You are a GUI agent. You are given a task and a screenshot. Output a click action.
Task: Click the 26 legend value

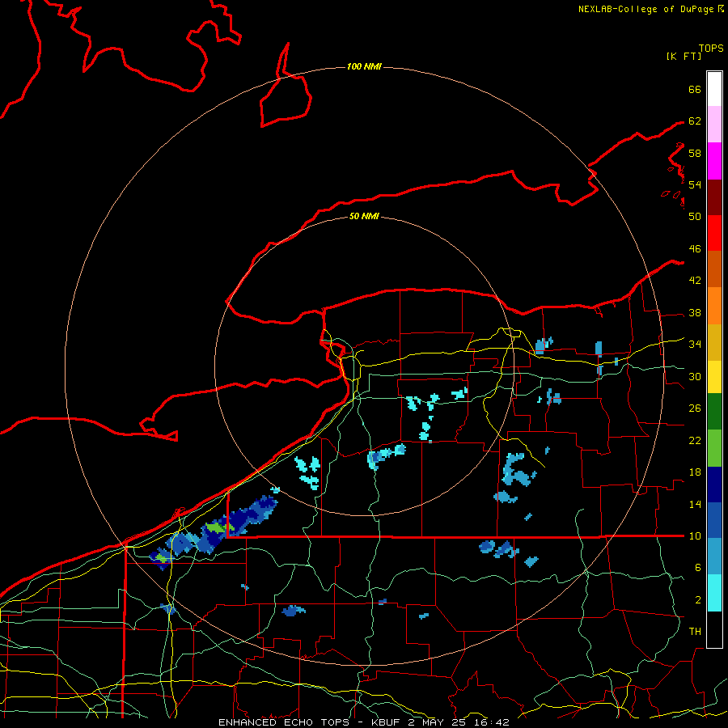[695, 408]
